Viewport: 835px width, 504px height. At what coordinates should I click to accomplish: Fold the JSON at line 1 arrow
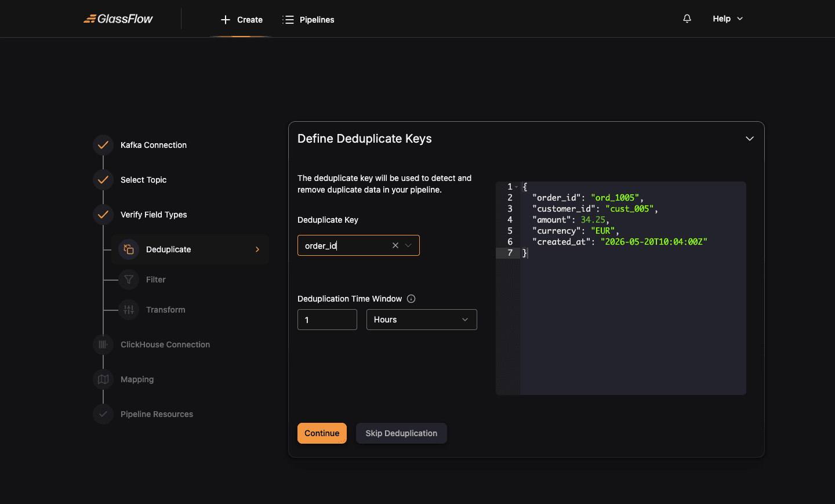pyautogui.click(x=517, y=187)
